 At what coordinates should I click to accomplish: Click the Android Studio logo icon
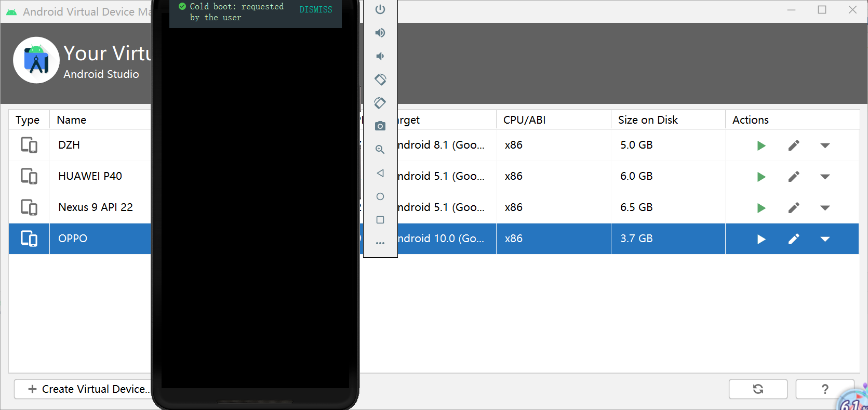(x=36, y=60)
